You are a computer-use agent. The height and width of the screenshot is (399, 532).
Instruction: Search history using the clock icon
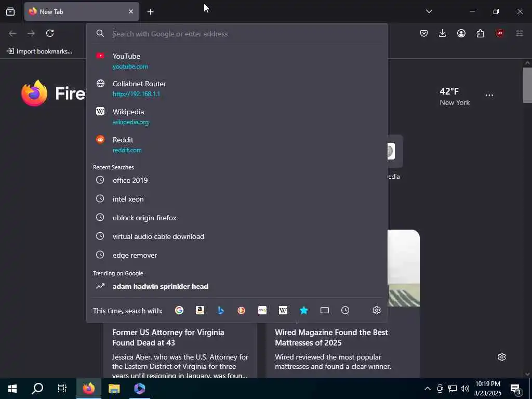pos(345,310)
